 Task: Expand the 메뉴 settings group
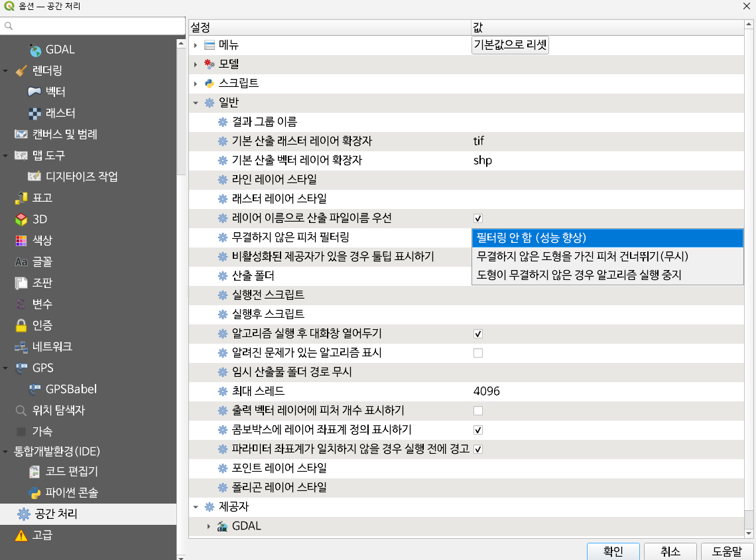click(195, 45)
